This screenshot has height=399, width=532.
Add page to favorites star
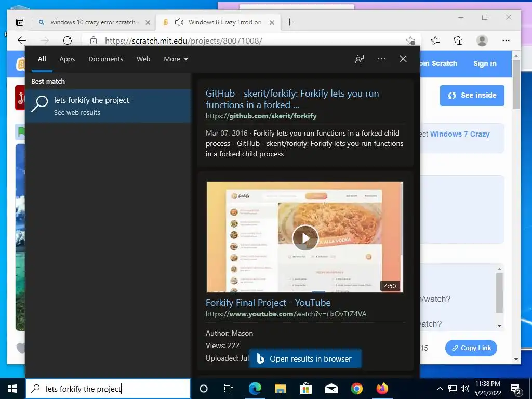(410, 41)
